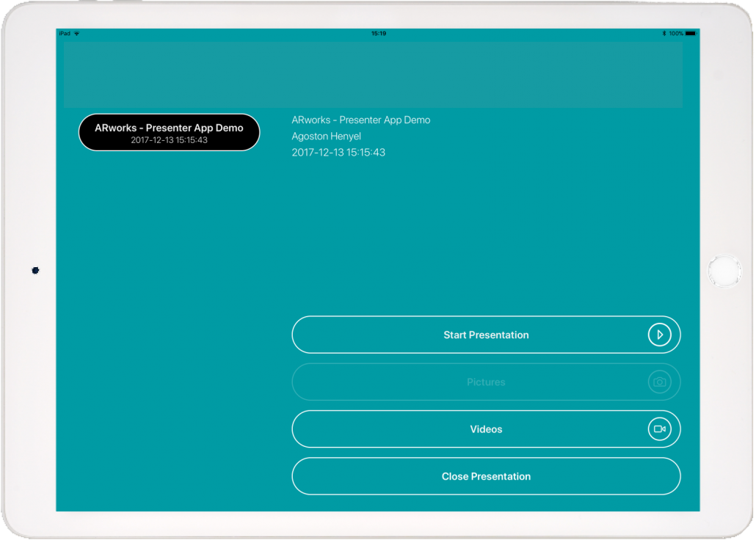
Task: Click the 15:19 clock in status bar
Action: [x=379, y=33]
